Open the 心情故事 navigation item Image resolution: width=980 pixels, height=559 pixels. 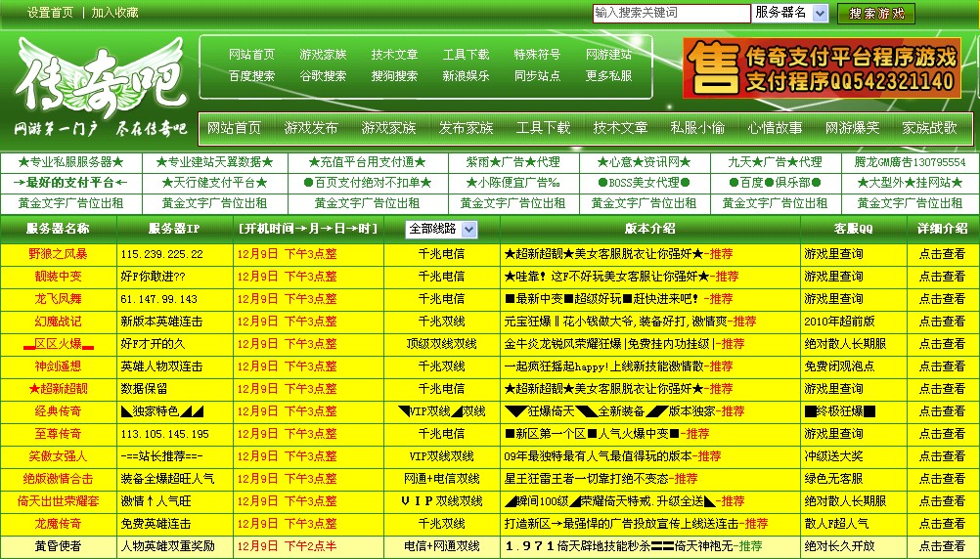775,128
